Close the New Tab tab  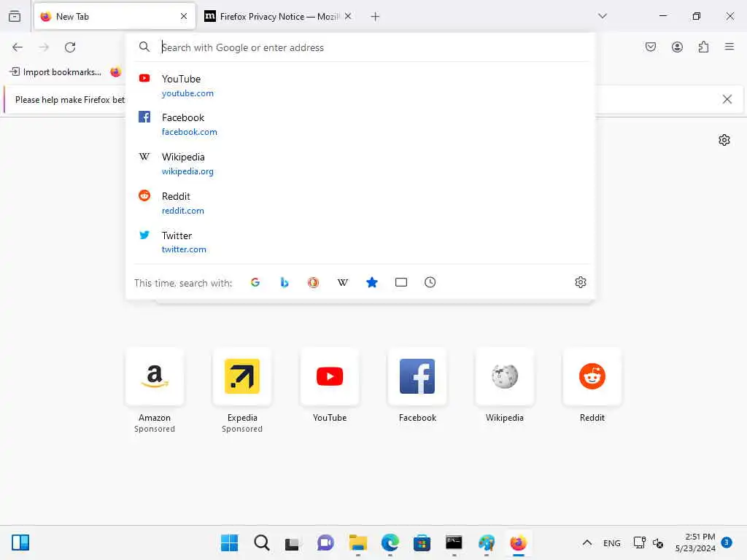[184, 16]
